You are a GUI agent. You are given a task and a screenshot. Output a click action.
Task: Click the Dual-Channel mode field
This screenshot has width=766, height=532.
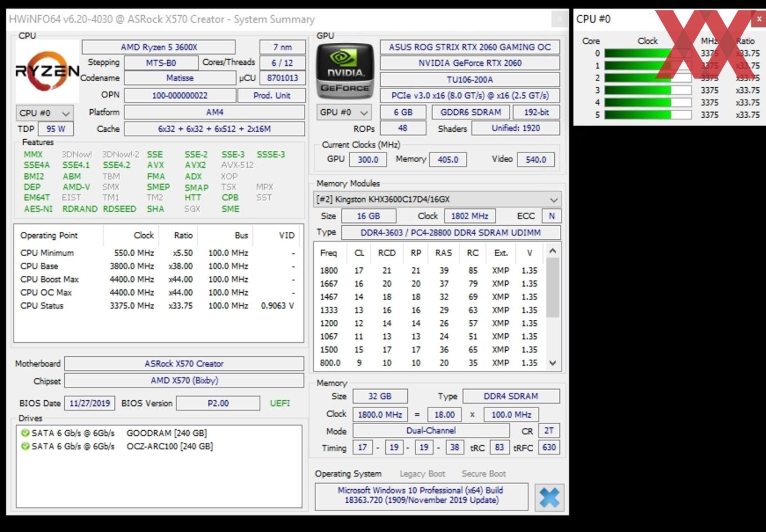coord(431,431)
